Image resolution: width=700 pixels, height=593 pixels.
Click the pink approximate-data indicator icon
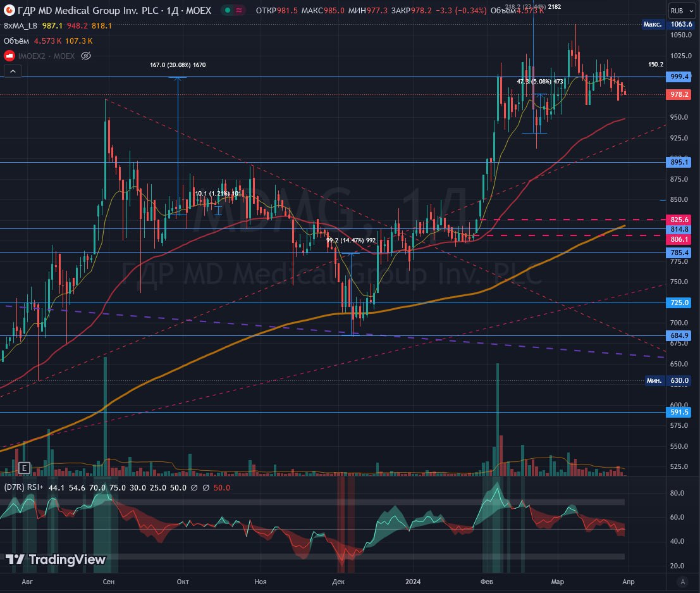click(x=240, y=11)
